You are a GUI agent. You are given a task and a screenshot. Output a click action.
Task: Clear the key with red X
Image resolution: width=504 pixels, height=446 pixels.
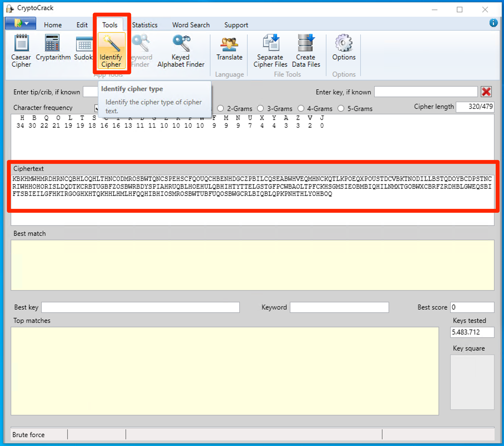[486, 92]
